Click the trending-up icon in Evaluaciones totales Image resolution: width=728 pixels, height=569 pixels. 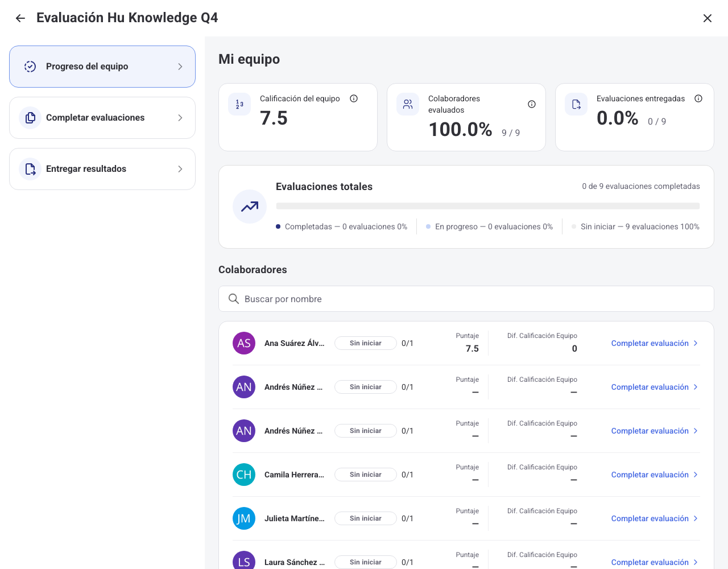pyautogui.click(x=250, y=207)
